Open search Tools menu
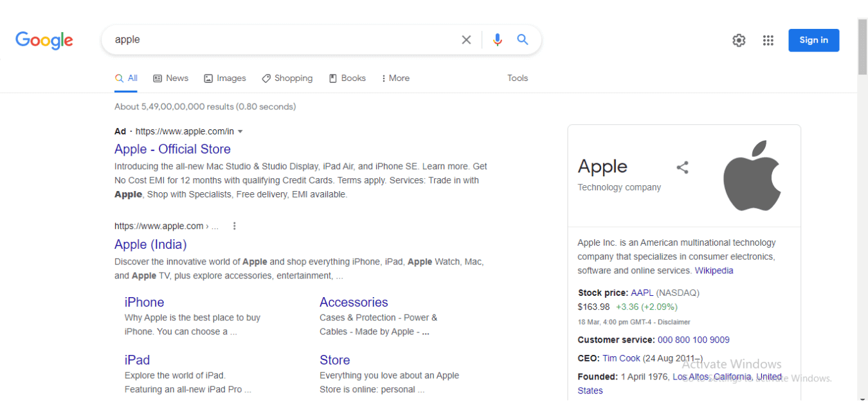868x418 pixels. coord(518,78)
